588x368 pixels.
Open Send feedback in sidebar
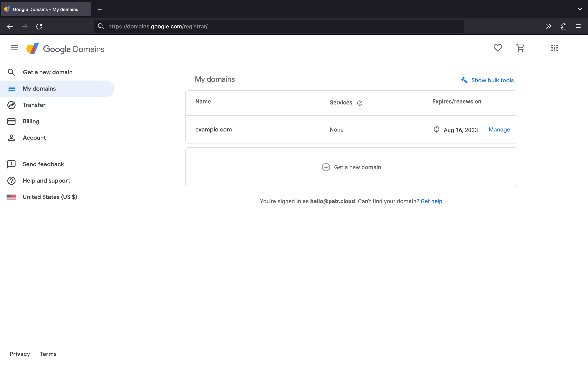[x=57, y=164]
